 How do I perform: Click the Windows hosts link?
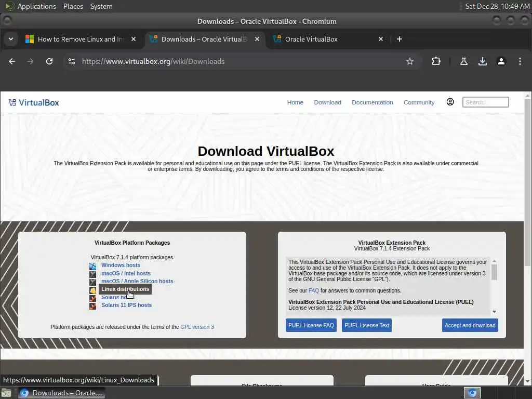[121, 265]
